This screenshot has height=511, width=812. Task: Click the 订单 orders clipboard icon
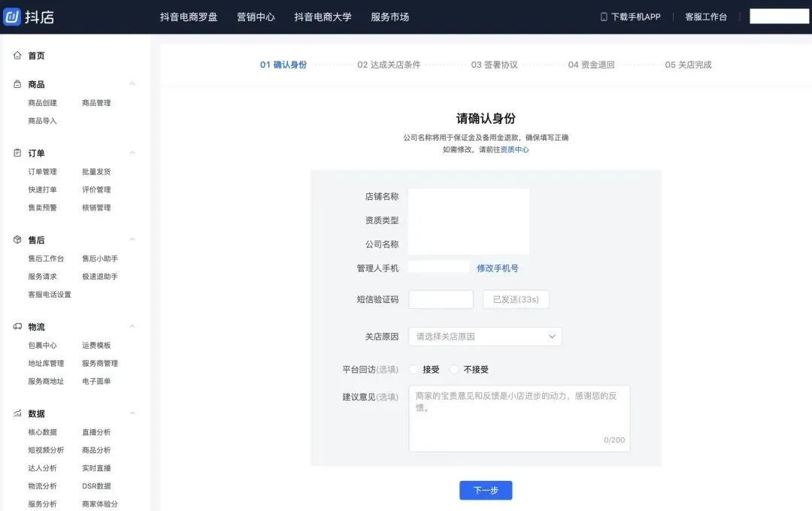17,153
